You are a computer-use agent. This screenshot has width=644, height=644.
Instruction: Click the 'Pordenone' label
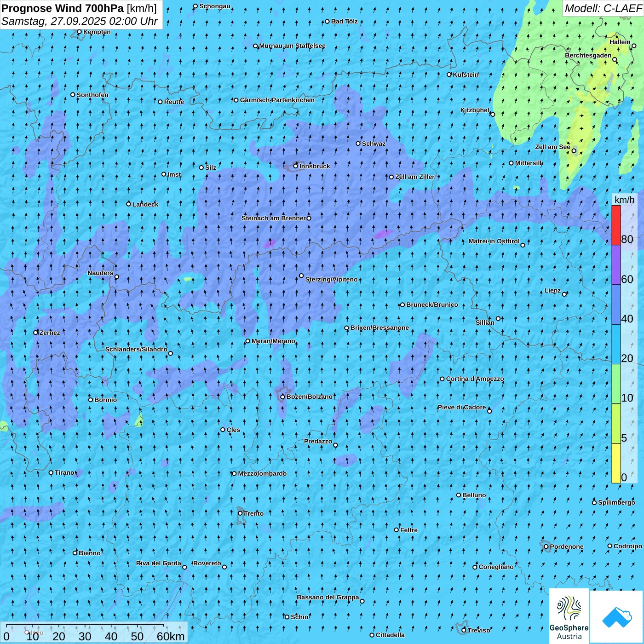pos(567,546)
